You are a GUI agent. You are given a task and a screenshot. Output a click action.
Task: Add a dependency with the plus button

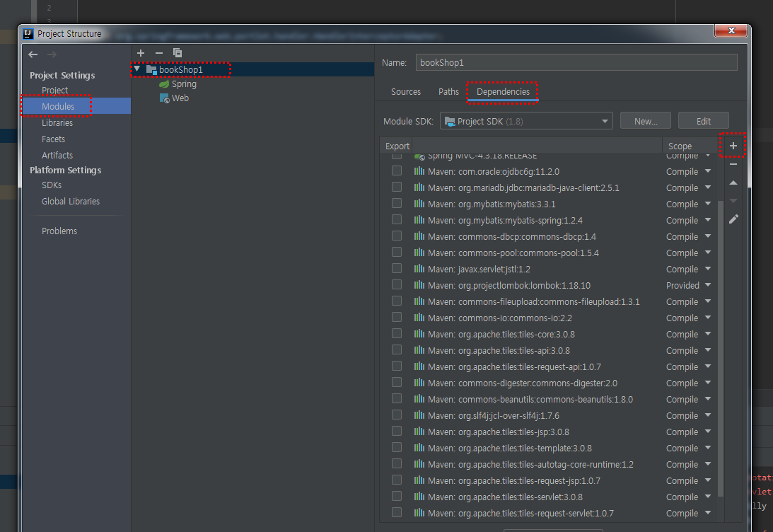[x=733, y=146]
